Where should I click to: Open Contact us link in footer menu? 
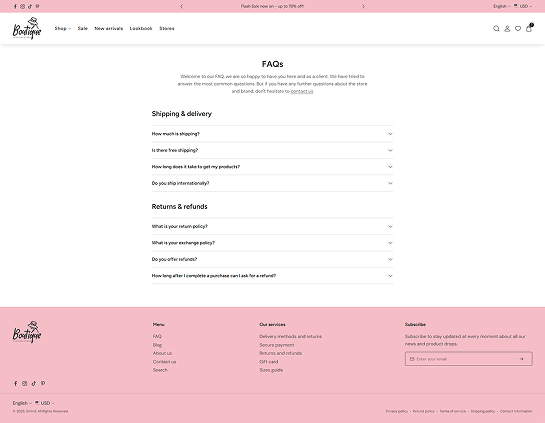pos(164,362)
